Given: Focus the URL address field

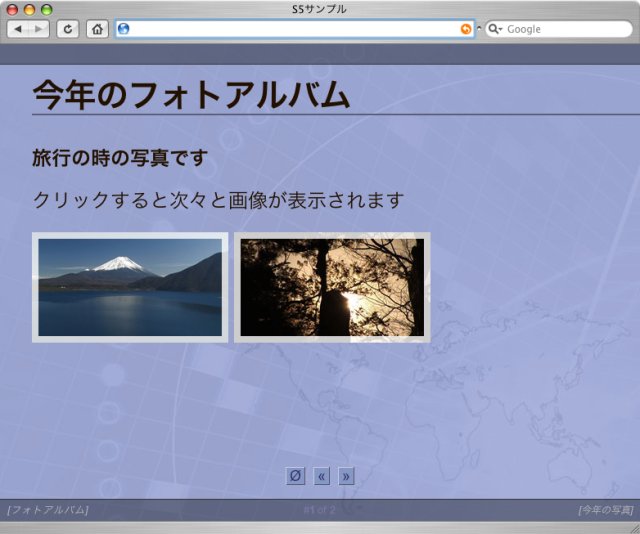Looking at the screenshot, I should pos(295,29).
